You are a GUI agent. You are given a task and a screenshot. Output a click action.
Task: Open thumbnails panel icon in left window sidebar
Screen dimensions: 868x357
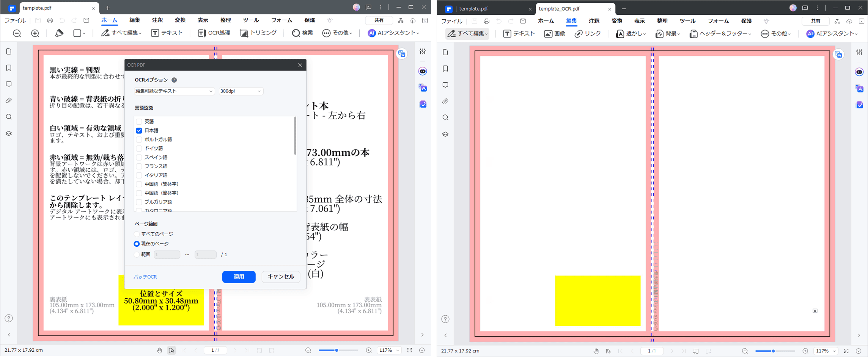(9, 52)
